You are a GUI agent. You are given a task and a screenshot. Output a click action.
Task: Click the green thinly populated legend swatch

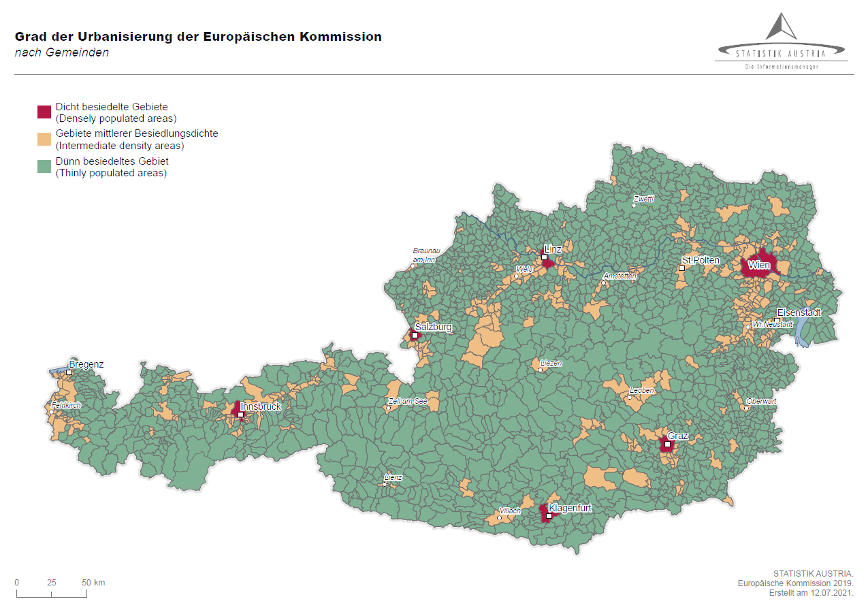tap(44, 167)
